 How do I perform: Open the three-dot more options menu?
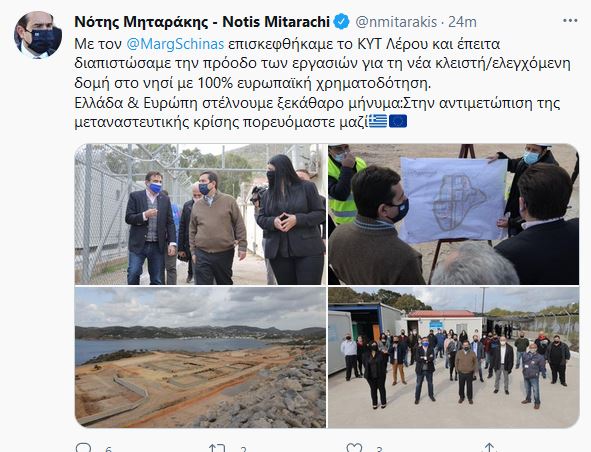[x=570, y=21]
